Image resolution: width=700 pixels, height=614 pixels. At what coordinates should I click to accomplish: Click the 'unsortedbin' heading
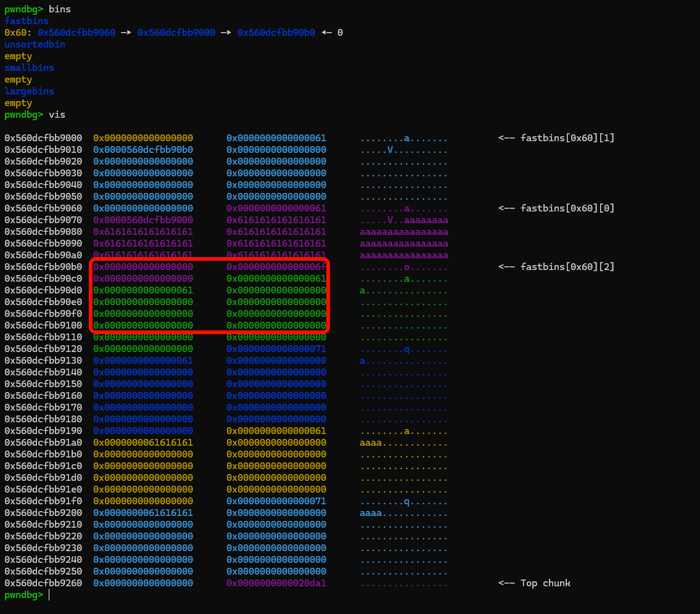(x=35, y=44)
